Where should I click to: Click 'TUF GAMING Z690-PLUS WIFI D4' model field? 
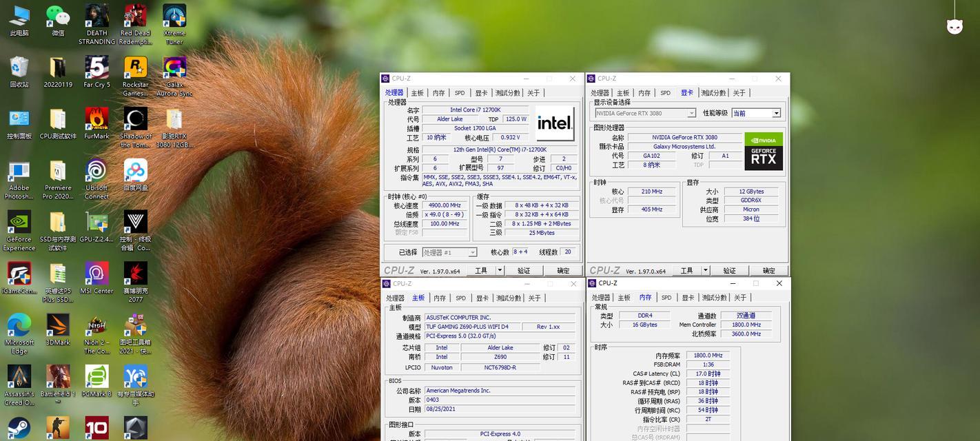[472, 327]
